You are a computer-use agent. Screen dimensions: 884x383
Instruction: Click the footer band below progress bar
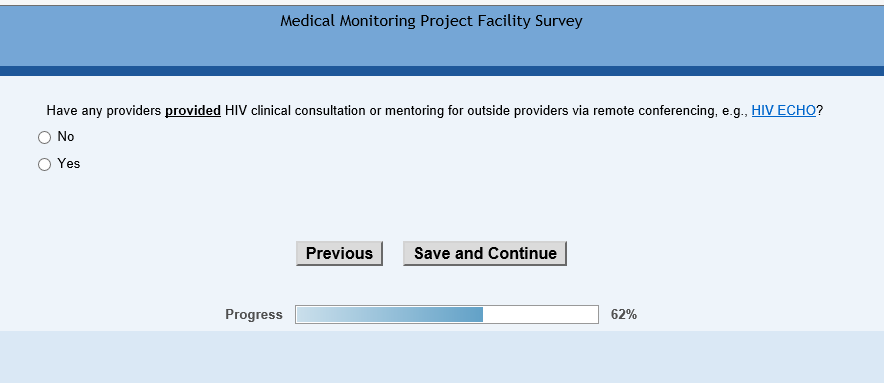[442, 356]
